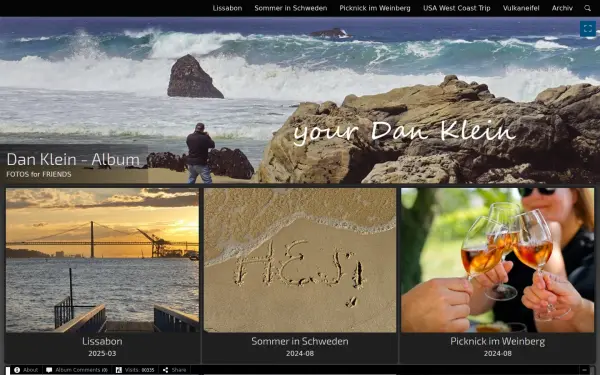The height and width of the screenshot is (375, 600).
Task: Click the 2024-08 date under Sommer in Schweden
Action: pyautogui.click(x=300, y=354)
